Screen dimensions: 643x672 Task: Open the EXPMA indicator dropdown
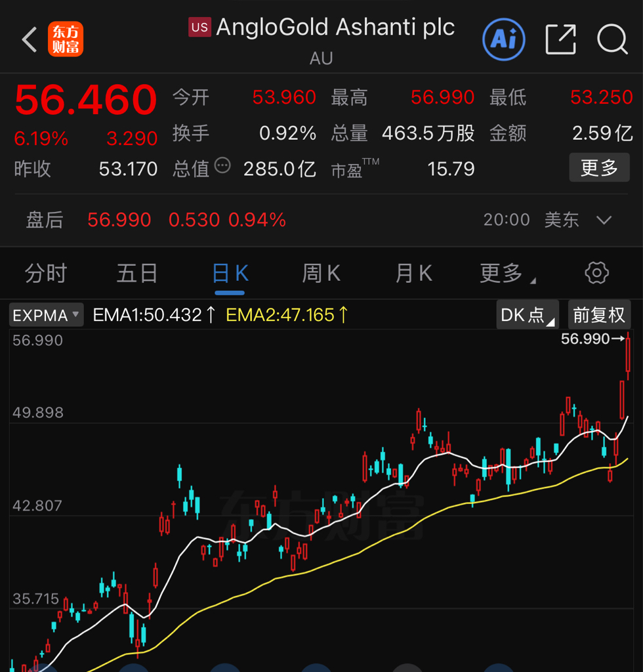pyautogui.click(x=47, y=315)
